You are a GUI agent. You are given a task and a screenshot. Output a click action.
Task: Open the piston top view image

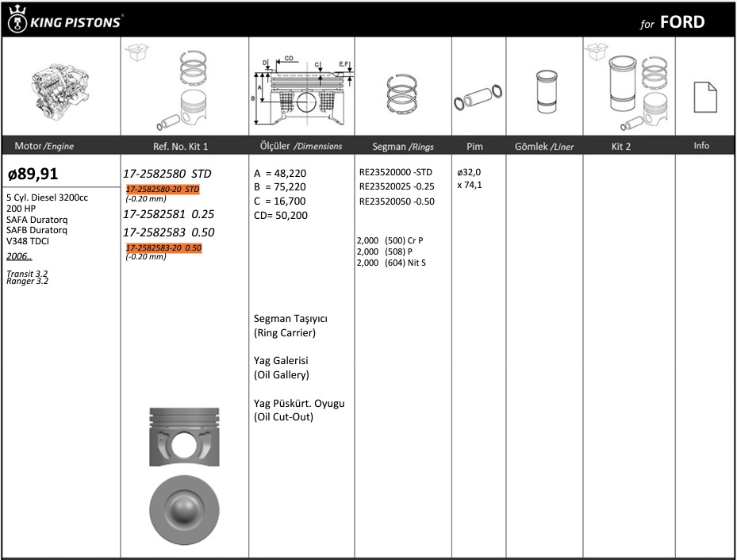coord(184,508)
